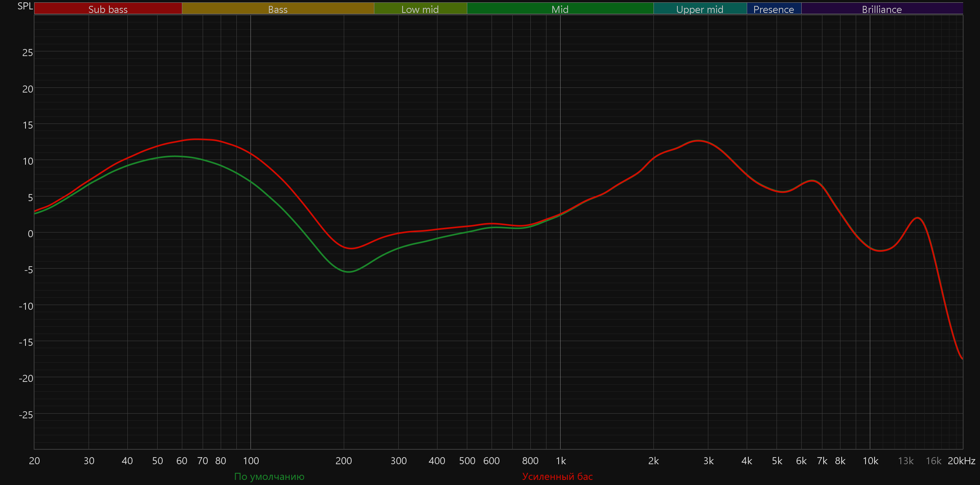Click the 0 dB level label

(x=30, y=234)
